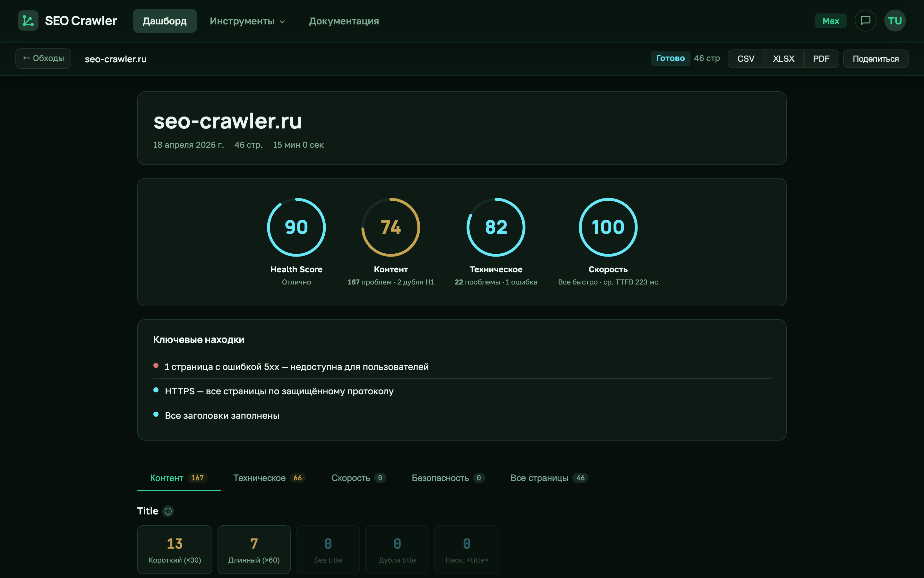Switch to the Контент 167 tab
924x578 pixels.
click(179, 478)
